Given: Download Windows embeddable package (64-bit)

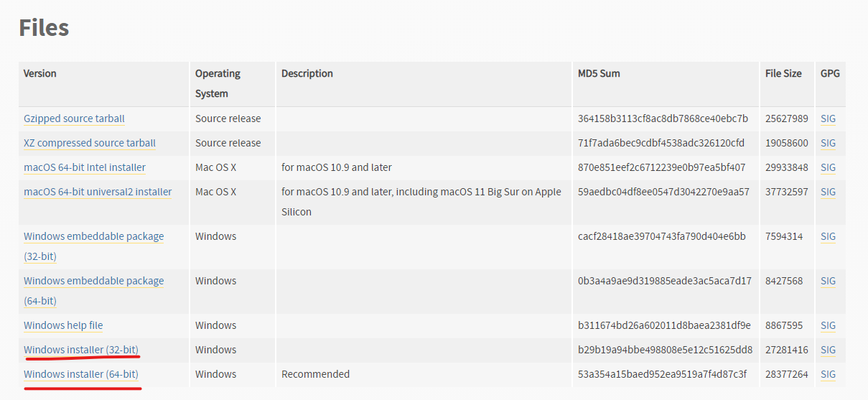Looking at the screenshot, I should coord(93,291).
